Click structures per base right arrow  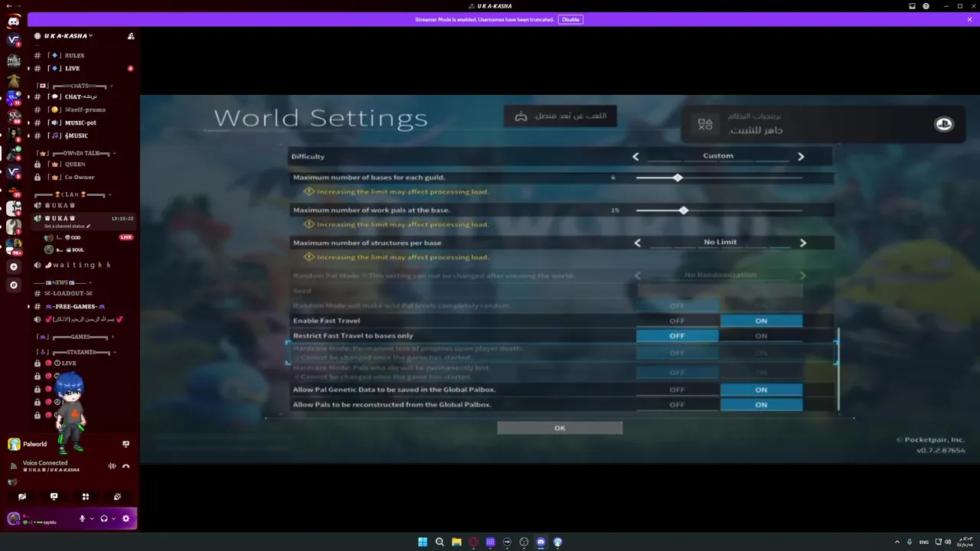[802, 243]
